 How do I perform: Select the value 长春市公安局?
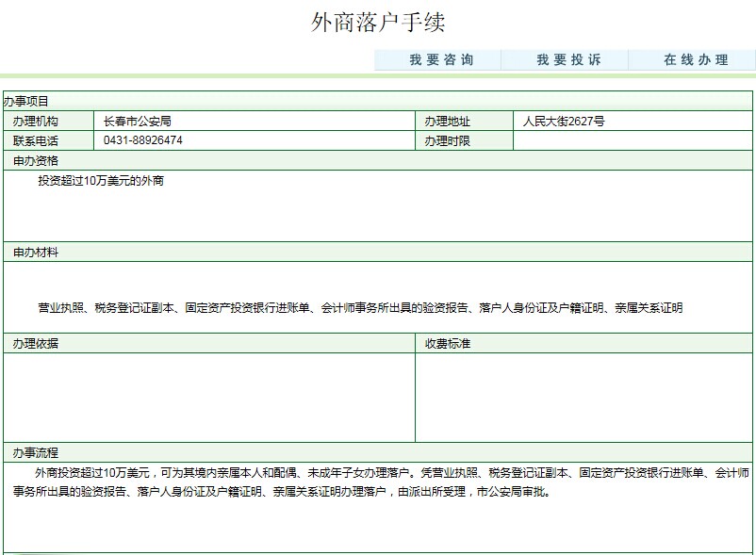point(138,121)
